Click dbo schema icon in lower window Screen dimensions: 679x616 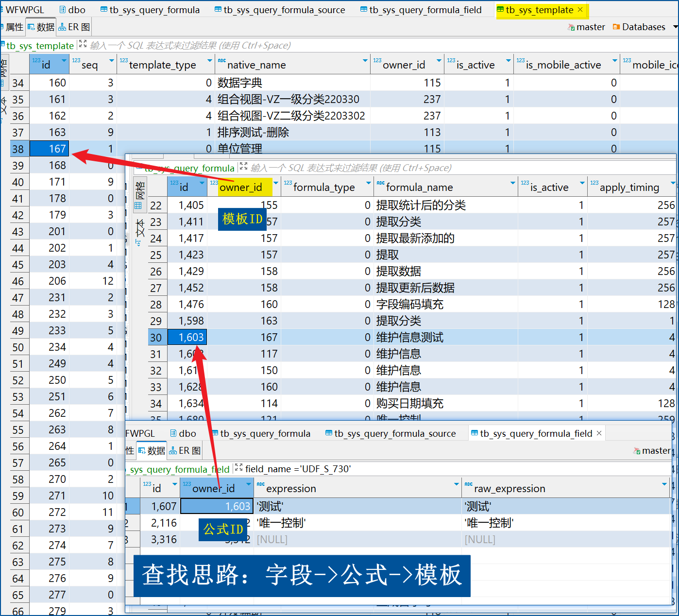(x=173, y=433)
